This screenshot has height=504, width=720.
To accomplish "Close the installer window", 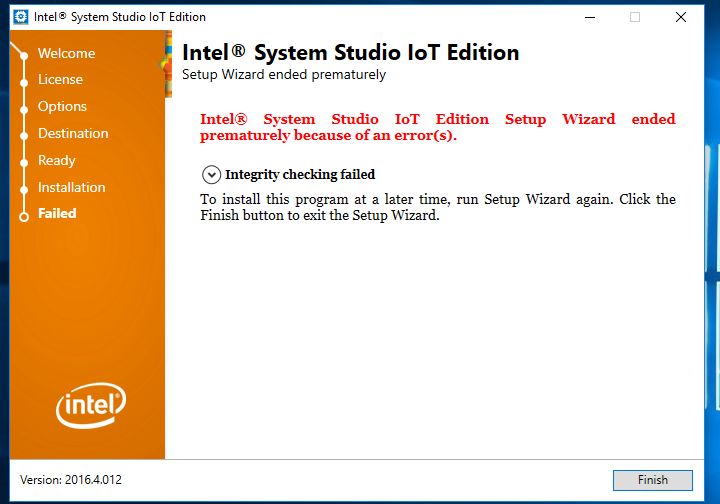I will click(681, 17).
